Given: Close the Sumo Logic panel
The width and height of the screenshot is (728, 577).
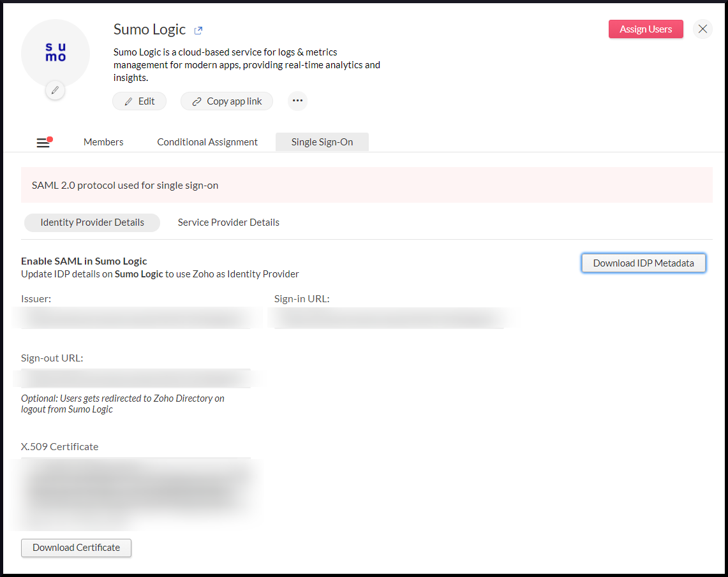Looking at the screenshot, I should [x=702, y=29].
